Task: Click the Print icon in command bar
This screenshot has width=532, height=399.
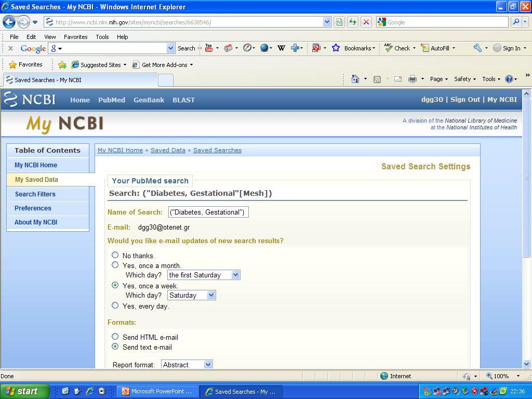Action: point(412,79)
